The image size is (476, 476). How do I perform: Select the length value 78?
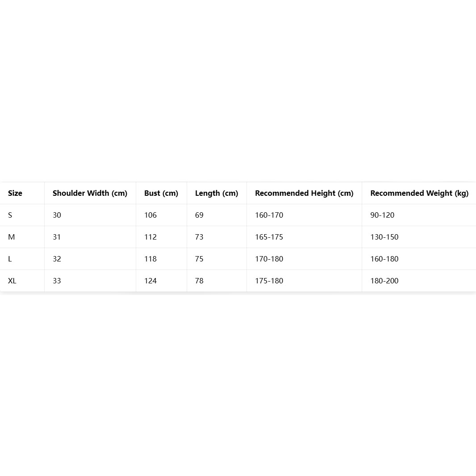click(199, 281)
